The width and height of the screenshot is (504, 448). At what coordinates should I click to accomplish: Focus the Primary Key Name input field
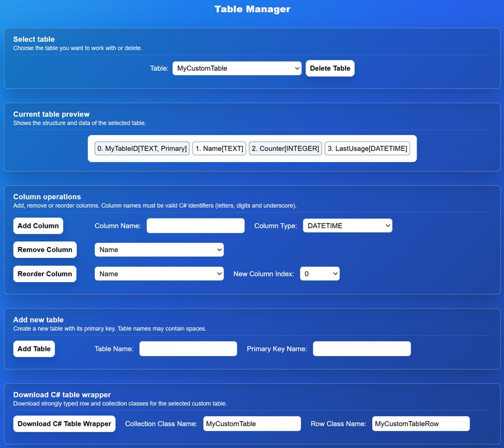pos(362,348)
